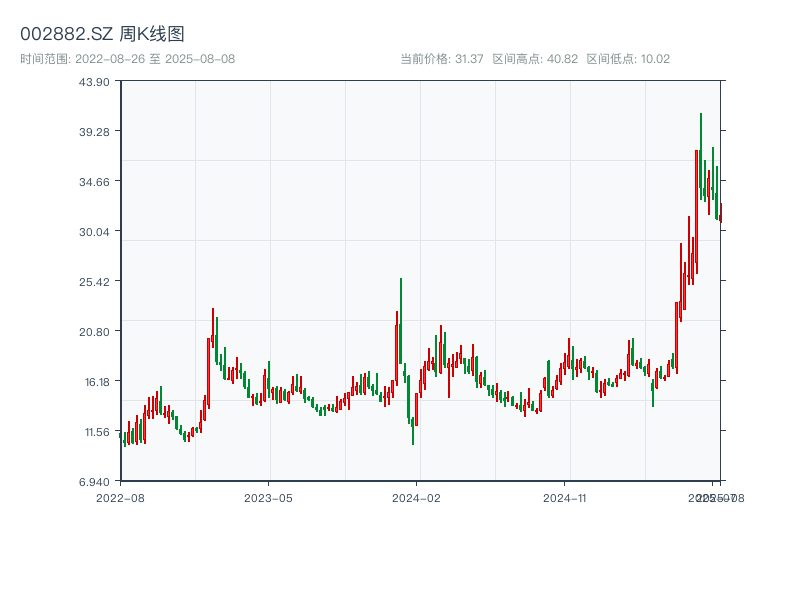Screen dimensions: 800x600
Task: Click the y-axis label 34.66
Action: point(94,182)
